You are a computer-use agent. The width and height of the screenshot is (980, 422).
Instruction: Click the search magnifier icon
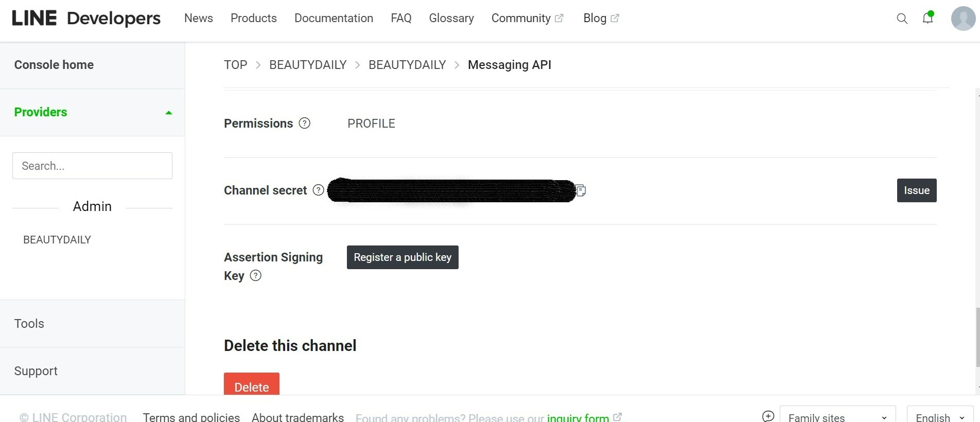[x=902, y=19]
